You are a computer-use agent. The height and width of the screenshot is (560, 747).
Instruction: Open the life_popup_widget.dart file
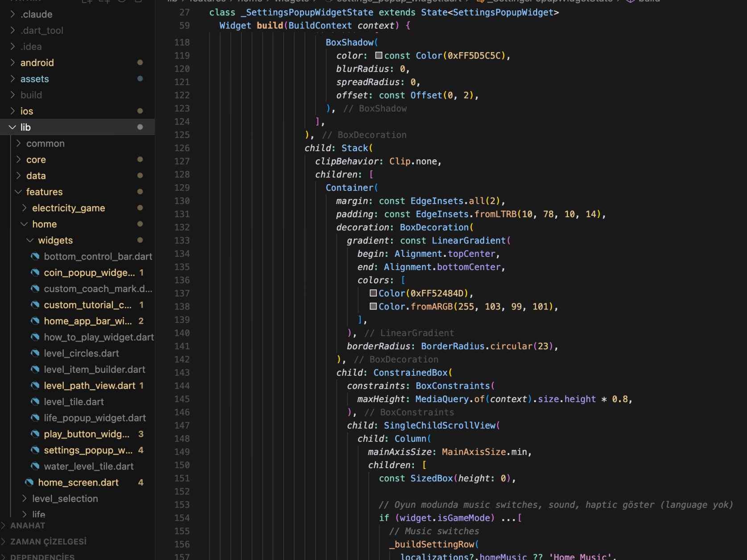(95, 418)
